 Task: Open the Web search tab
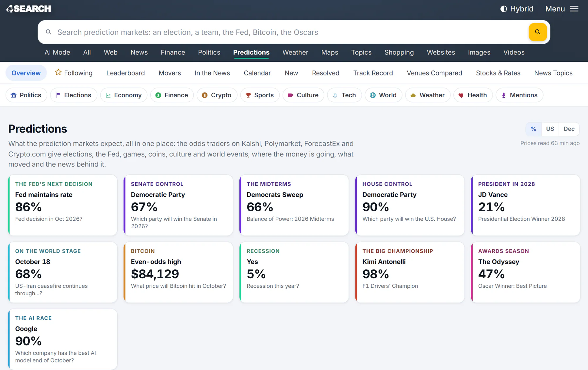[111, 52]
